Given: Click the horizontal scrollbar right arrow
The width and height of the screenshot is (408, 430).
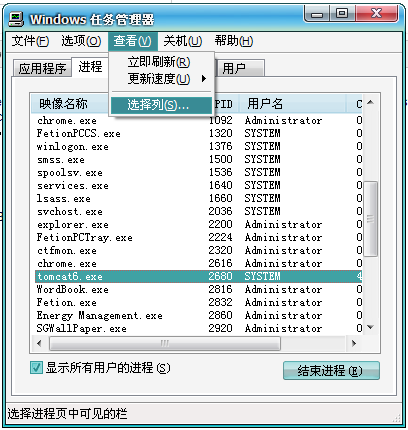Looking at the screenshot, I should [x=354, y=343].
